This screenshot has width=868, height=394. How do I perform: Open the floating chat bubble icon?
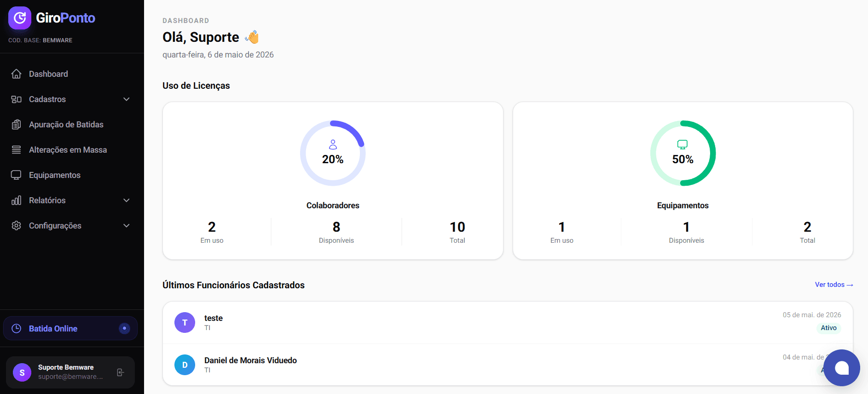click(x=841, y=368)
